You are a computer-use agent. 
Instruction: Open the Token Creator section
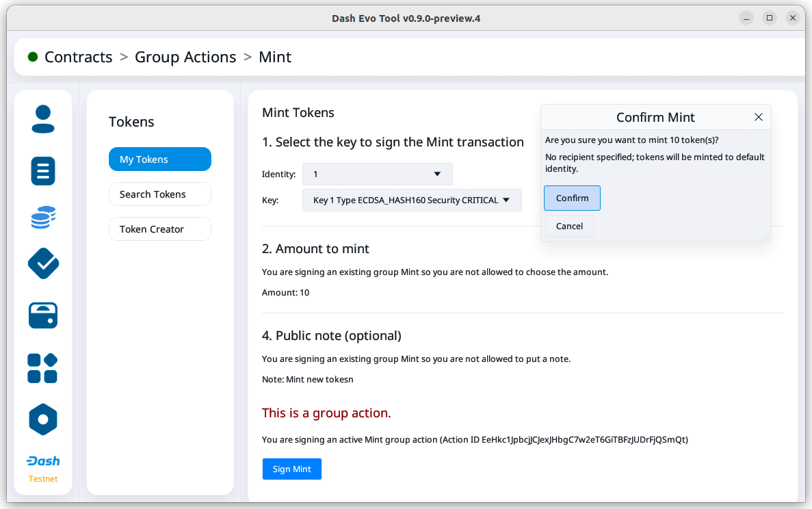click(x=159, y=229)
